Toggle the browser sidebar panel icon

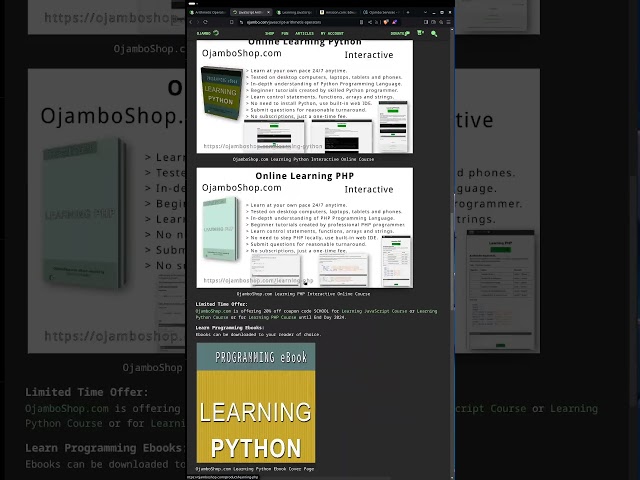pos(426,22)
